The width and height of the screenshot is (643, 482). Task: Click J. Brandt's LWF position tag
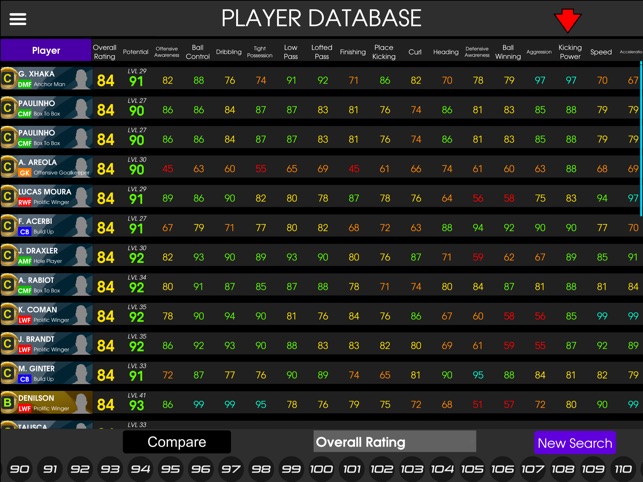coord(25,350)
